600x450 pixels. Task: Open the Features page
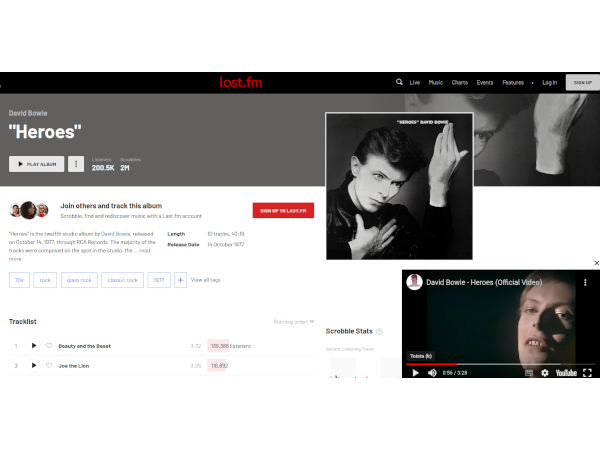point(513,83)
